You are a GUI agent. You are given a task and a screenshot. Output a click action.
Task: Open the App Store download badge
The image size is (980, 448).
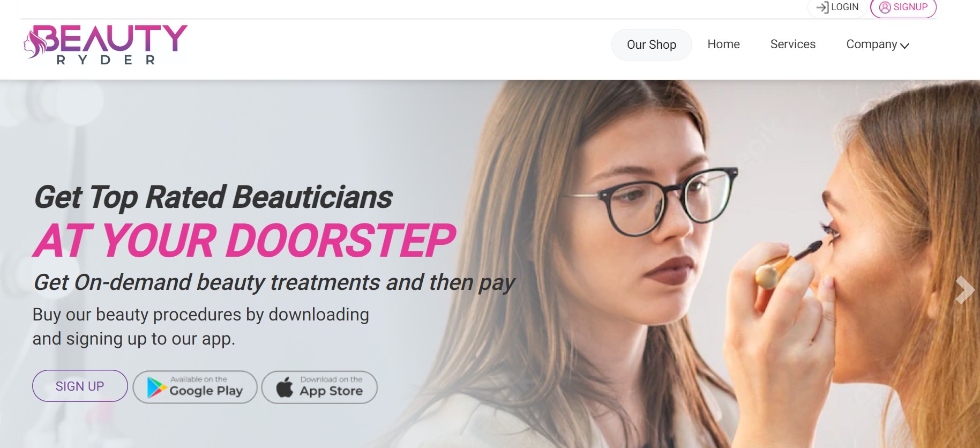[319, 387]
